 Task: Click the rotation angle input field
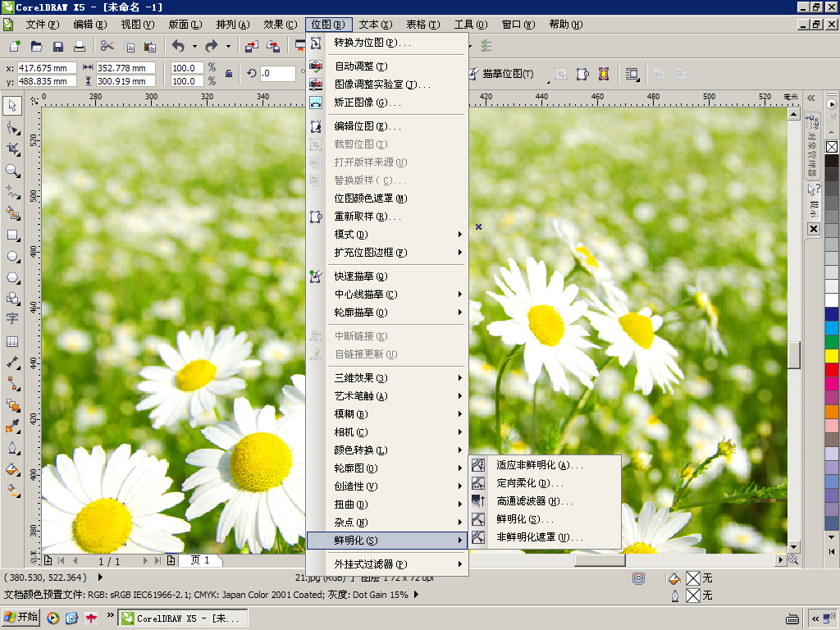[x=277, y=74]
